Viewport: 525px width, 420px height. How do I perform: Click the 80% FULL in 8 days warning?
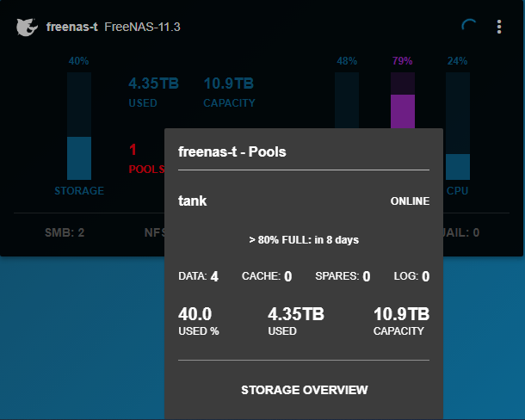[x=304, y=240]
